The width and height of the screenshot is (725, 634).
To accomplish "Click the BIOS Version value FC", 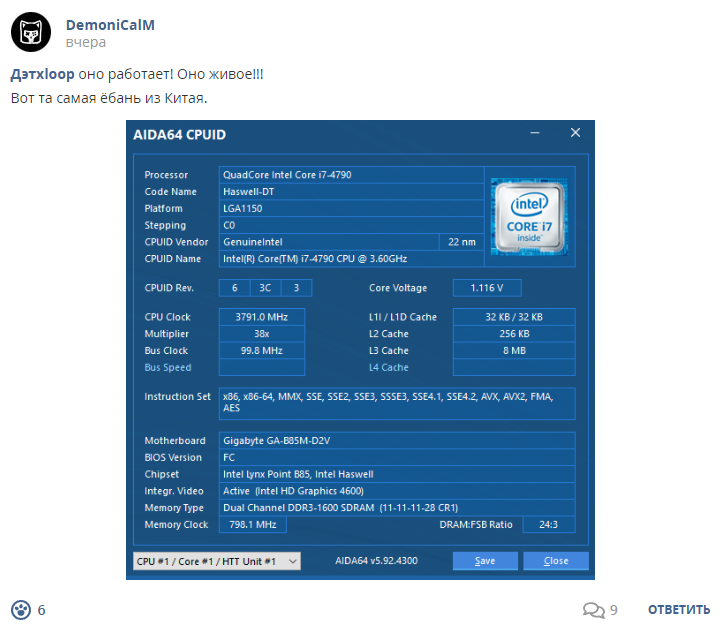I will coord(397,457).
